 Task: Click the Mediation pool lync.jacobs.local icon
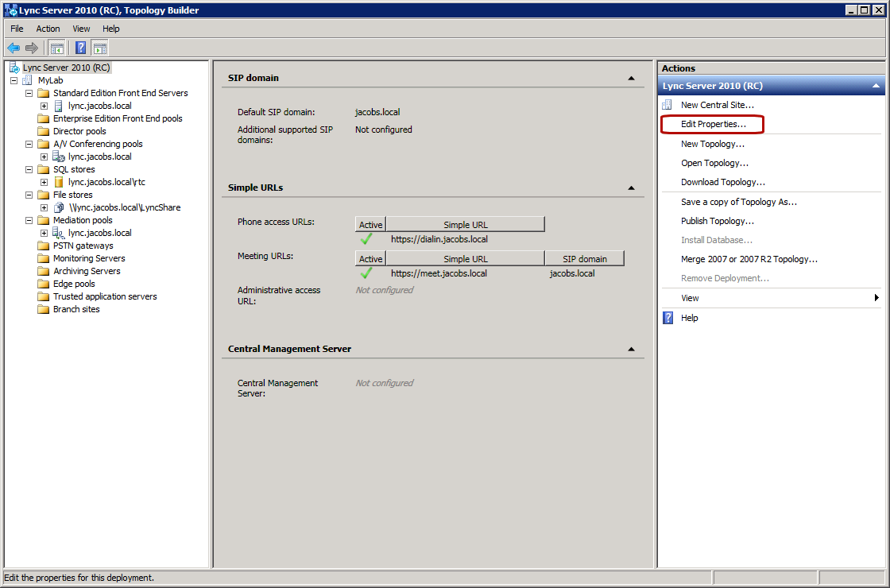[x=59, y=234]
